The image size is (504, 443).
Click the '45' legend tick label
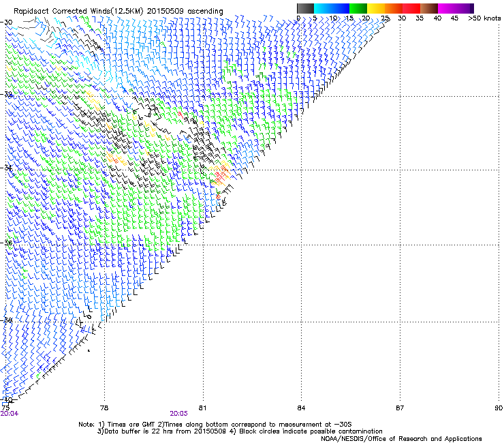454,18
